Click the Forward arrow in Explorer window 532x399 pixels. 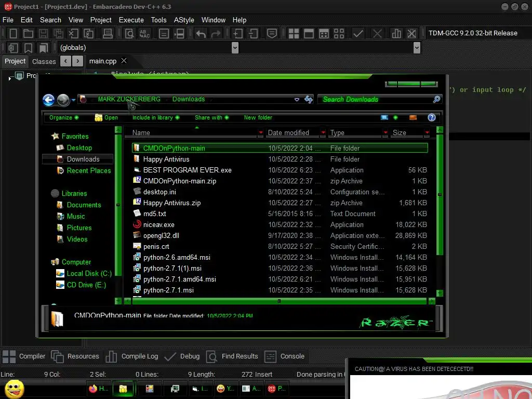(63, 100)
